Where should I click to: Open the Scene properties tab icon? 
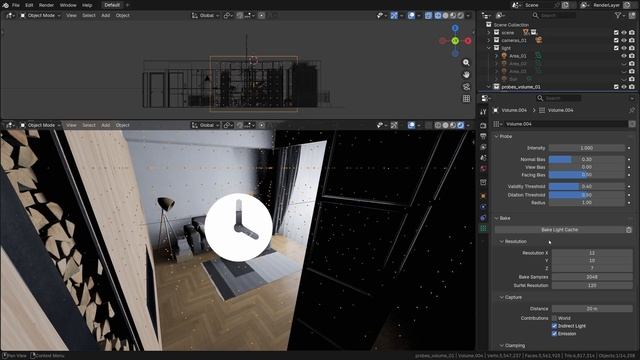tap(483, 158)
